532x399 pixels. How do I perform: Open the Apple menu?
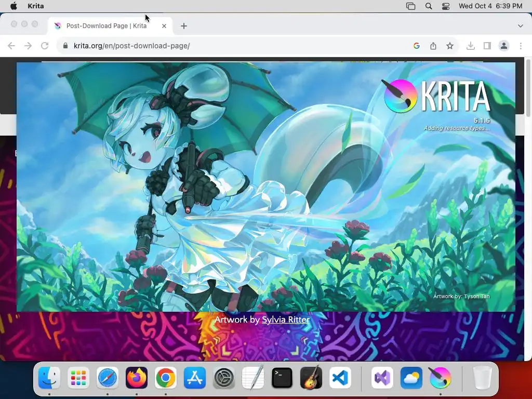click(14, 6)
